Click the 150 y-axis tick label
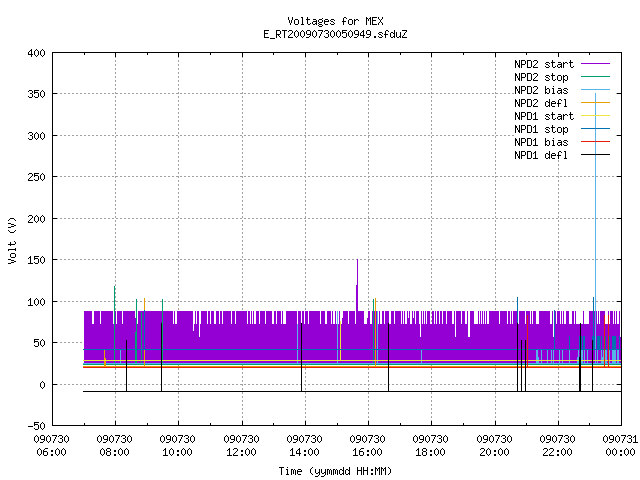The width and height of the screenshot is (640, 480). pos(36,260)
